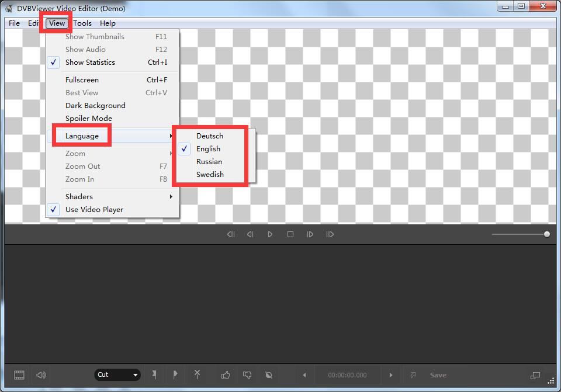Screen dimensions: 561x392
Task: Uncheck Use Video Player in View menu
Action: 94,209
